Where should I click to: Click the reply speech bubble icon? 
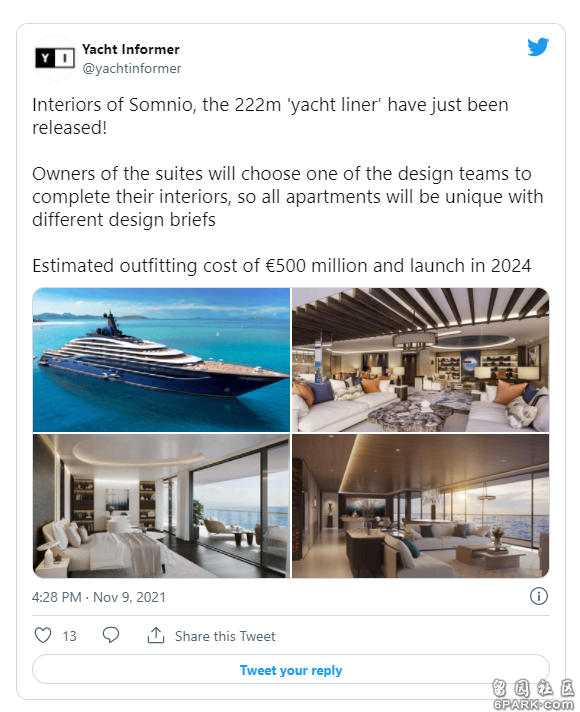111,635
